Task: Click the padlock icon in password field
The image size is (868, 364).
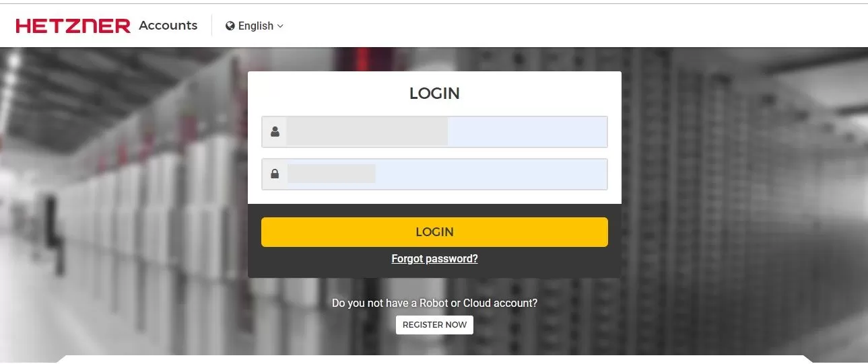Action: pos(275,174)
